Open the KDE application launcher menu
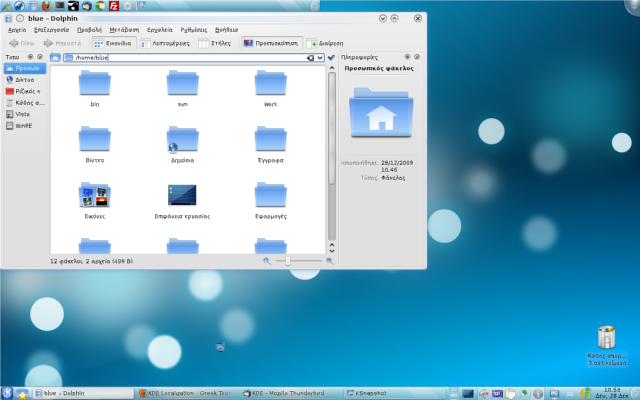Viewport: 640px width, 400px height. click(7, 393)
